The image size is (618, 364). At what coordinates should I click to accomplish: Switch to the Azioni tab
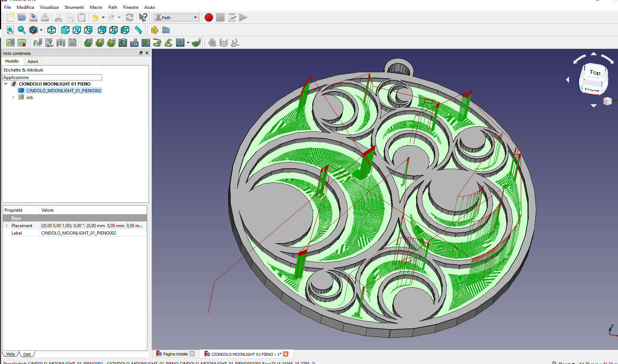coord(33,61)
